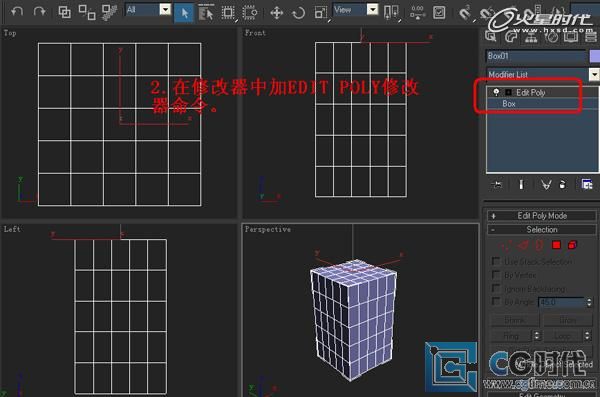Click the Undo arrow icon
Viewport: 600px width, 397px height.
(x=17, y=11)
